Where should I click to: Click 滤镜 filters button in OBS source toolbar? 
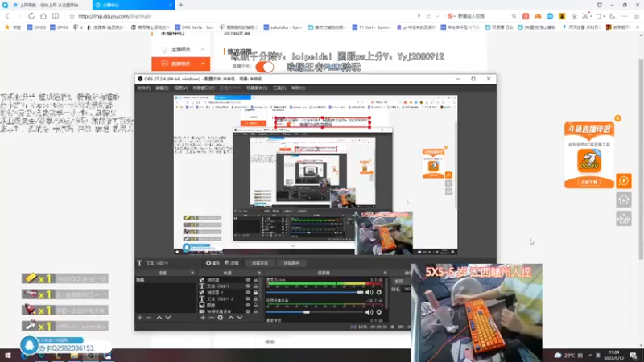[232, 263]
